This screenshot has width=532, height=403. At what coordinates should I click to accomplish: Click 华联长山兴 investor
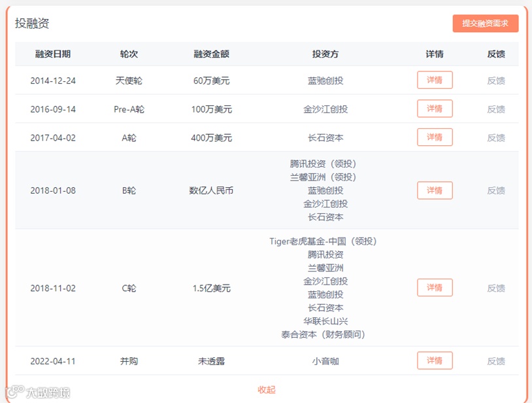(325, 321)
